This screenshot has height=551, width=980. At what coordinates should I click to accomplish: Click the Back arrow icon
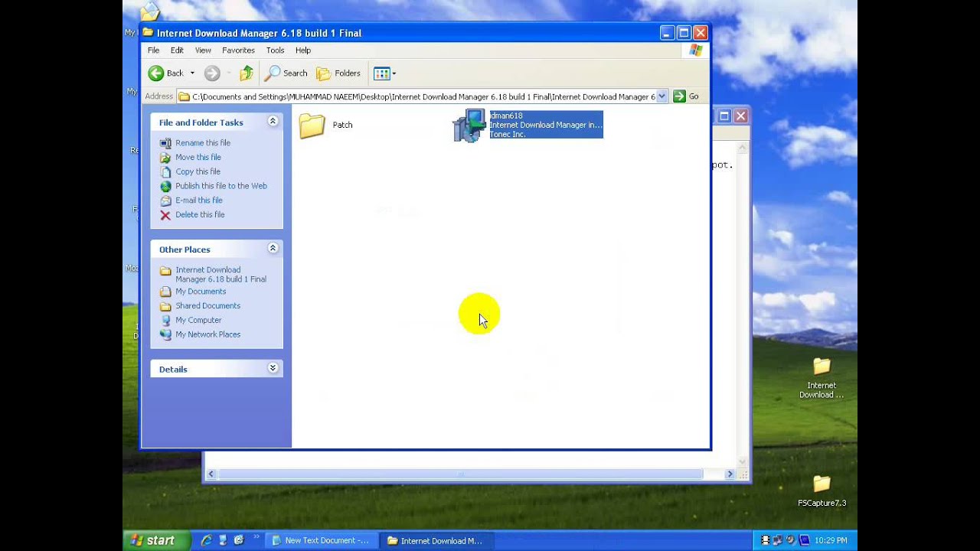click(x=156, y=73)
